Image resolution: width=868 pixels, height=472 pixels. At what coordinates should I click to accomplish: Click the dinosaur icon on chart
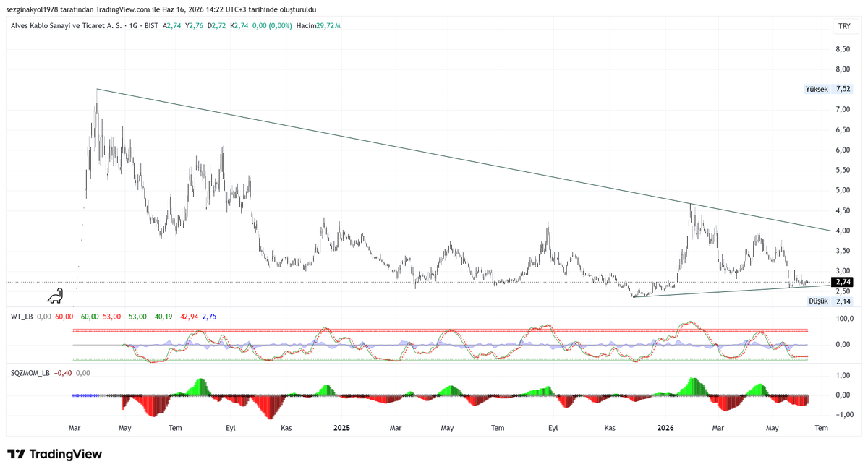55,295
